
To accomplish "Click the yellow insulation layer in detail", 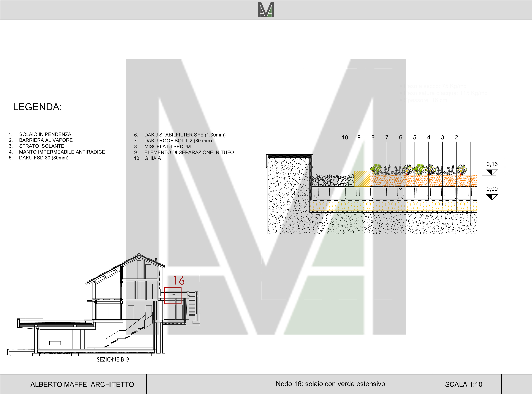I will point(393,206).
